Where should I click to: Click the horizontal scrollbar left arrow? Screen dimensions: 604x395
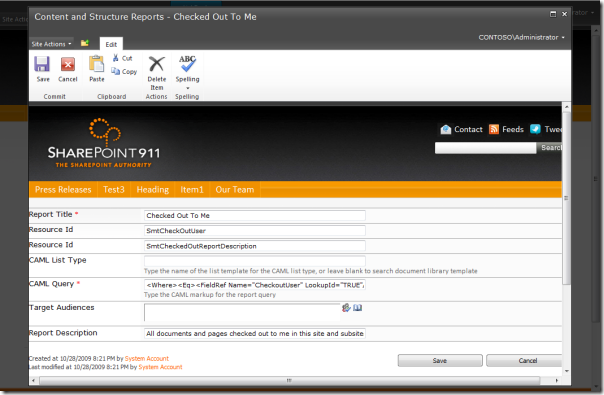click(34, 381)
